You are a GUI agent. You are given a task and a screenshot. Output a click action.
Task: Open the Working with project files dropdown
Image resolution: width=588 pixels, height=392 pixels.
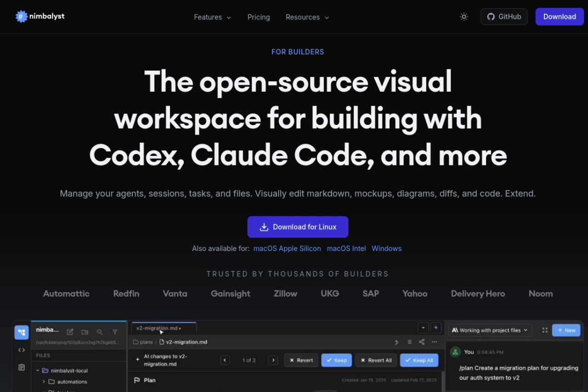pyautogui.click(x=490, y=330)
